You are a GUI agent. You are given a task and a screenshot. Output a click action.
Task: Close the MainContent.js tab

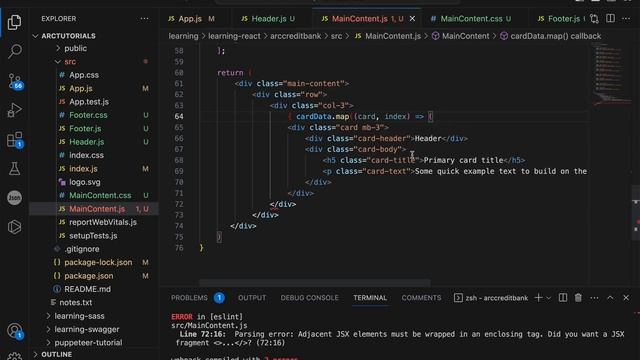click(412, 19)
